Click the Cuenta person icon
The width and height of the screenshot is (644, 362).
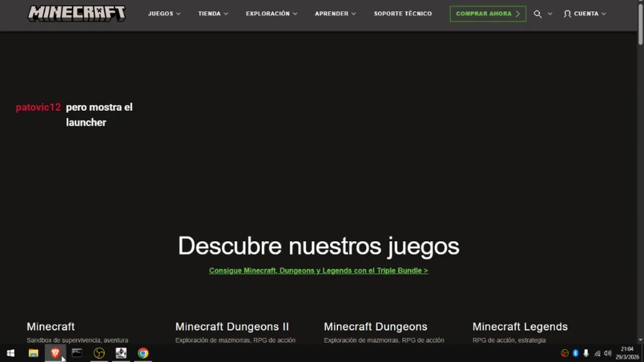click(x=568, y=14)
